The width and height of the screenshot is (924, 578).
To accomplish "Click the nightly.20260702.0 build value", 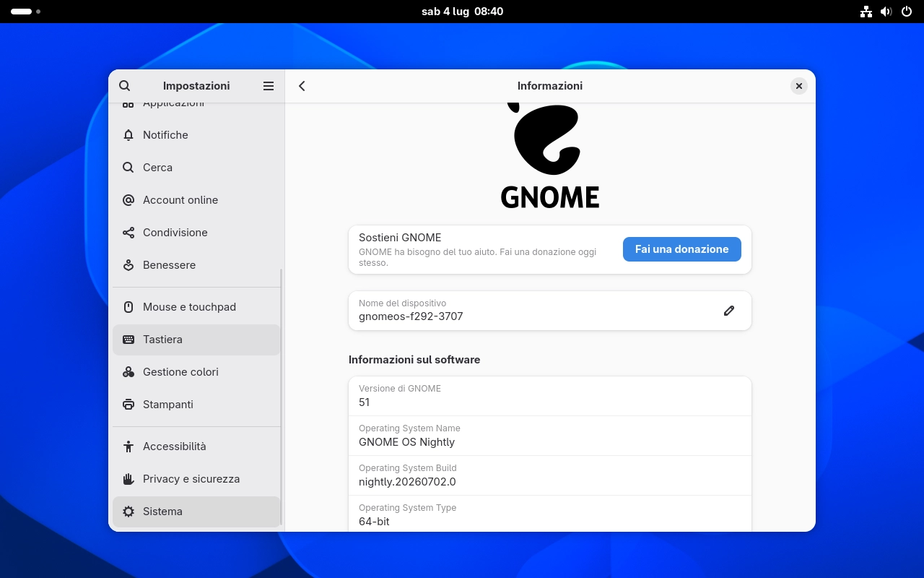I will [407, 482].
